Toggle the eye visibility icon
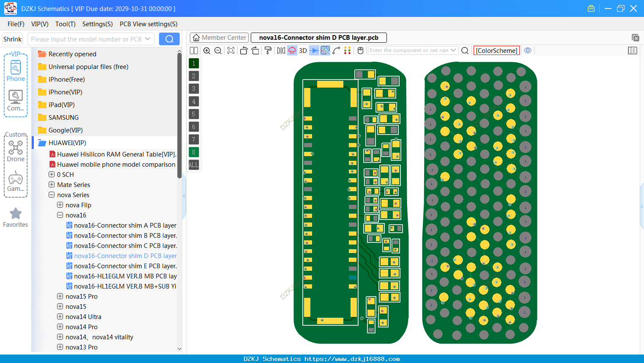 click(528, 50)
